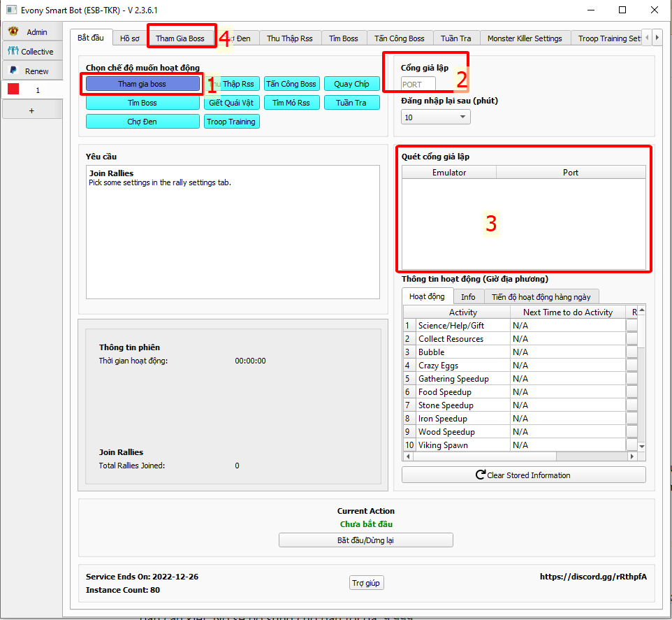The width and height of the screenshot is (672, 620).
Task: Select the Gathering Speedup row
Action: [520, 379]
